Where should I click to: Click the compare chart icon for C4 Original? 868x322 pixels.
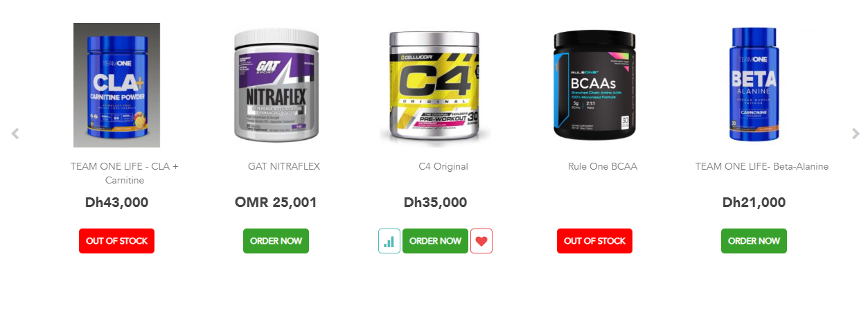[x=389, y=241]
